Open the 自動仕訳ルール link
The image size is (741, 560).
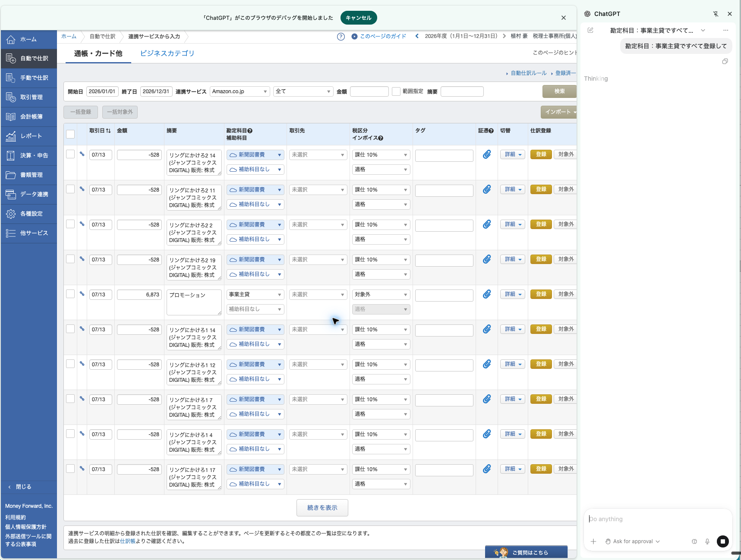pyautogui.click(x=529, y=73)
